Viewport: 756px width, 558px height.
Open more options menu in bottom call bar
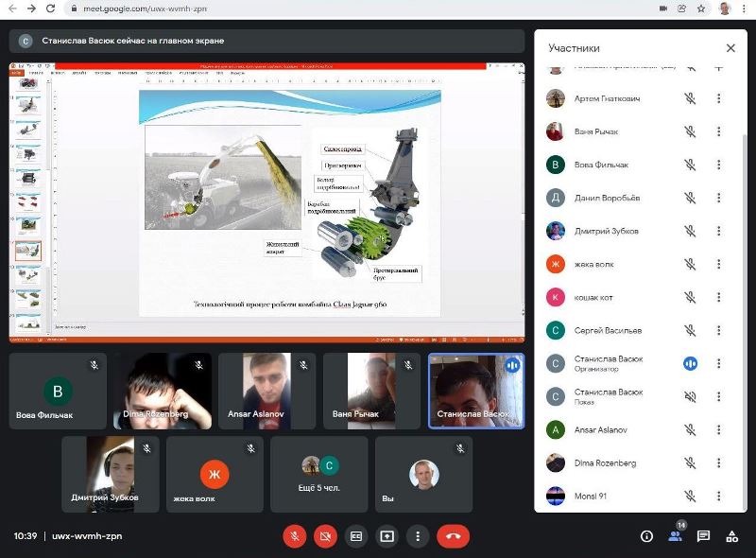pos(418,536)
